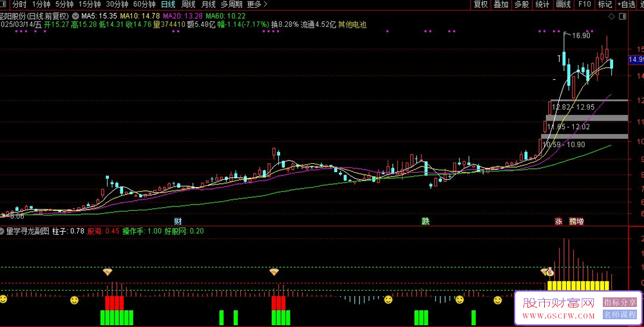Open sub-chart 里学寻龙副图 indicator dropdown
Screen dimensions: 644x327
tap(2, 231)
